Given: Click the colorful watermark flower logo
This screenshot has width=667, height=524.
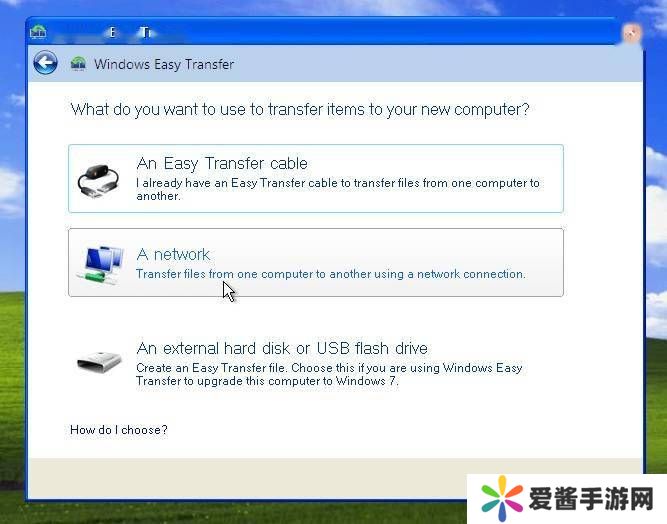Looking at the screenshot, I should pos(502,498).
